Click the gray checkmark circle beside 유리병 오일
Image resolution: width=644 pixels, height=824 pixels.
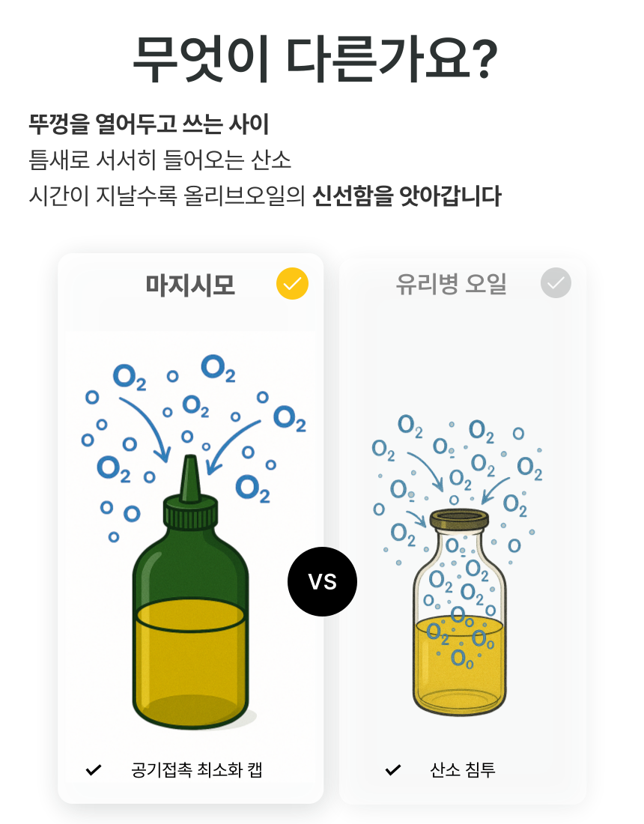tap(556, 283)
